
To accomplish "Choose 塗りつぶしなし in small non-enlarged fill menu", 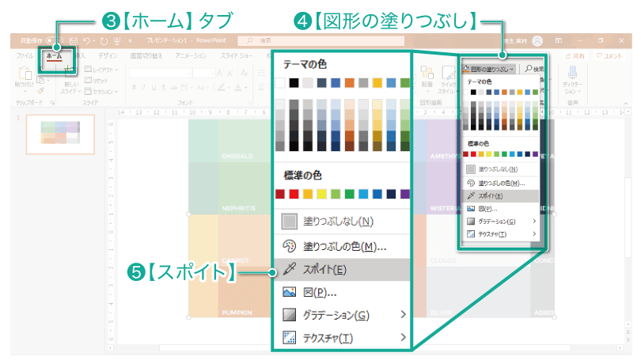I will (500, 169).
